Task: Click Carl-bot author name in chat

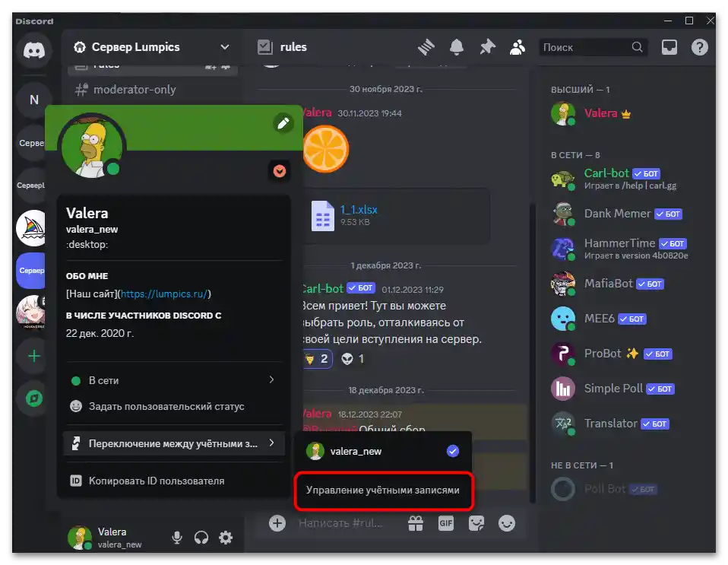Action: pyautogui.click(x=323, y=288)
